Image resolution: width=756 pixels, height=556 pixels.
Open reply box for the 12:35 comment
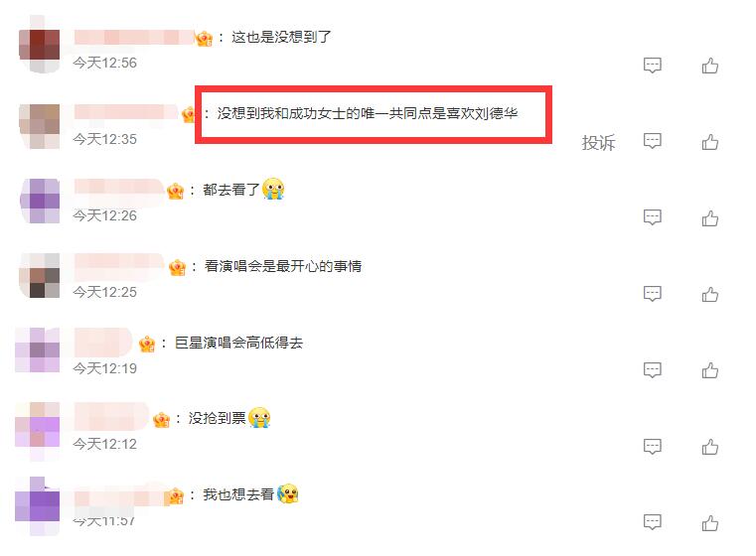pos(653,141)
